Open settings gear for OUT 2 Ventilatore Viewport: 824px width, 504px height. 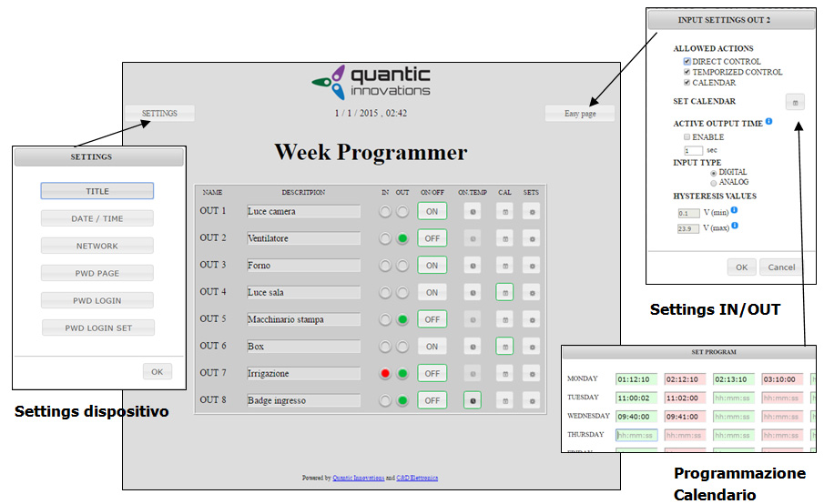[x=531, y=238]
